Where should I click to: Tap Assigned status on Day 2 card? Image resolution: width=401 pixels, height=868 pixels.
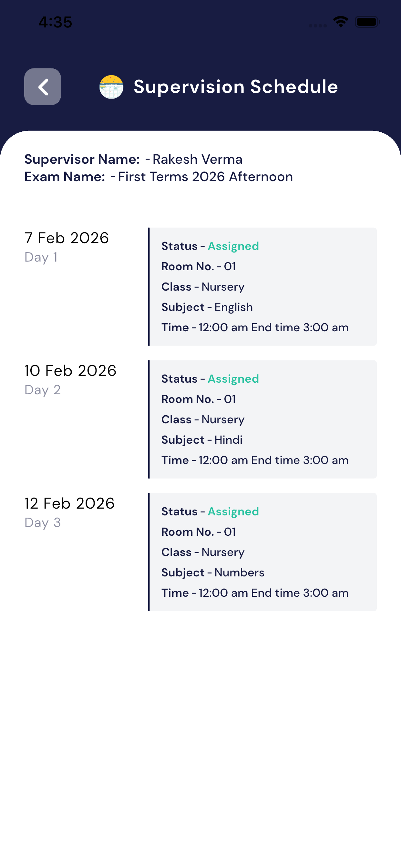click(x=233, y=379)
